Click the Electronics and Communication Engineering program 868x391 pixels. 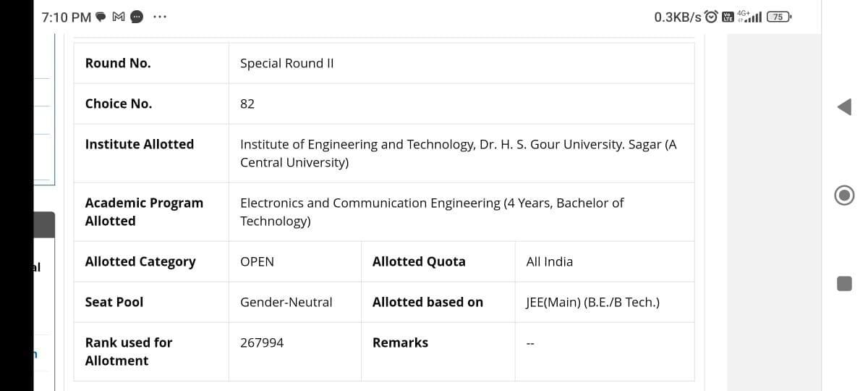pos(431,211)
